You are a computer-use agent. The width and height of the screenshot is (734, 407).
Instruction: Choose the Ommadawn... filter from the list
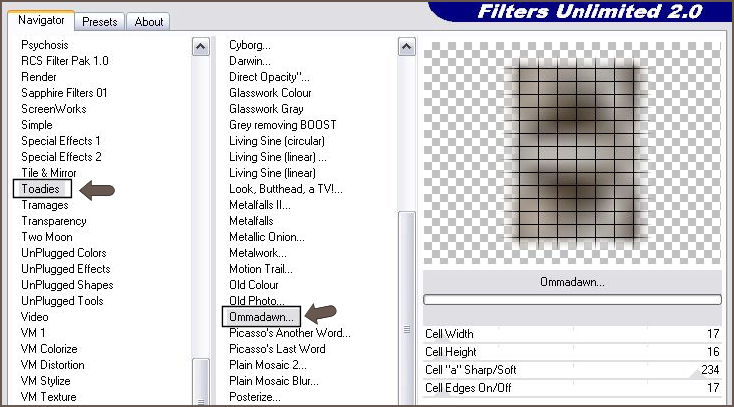[262, 317]
